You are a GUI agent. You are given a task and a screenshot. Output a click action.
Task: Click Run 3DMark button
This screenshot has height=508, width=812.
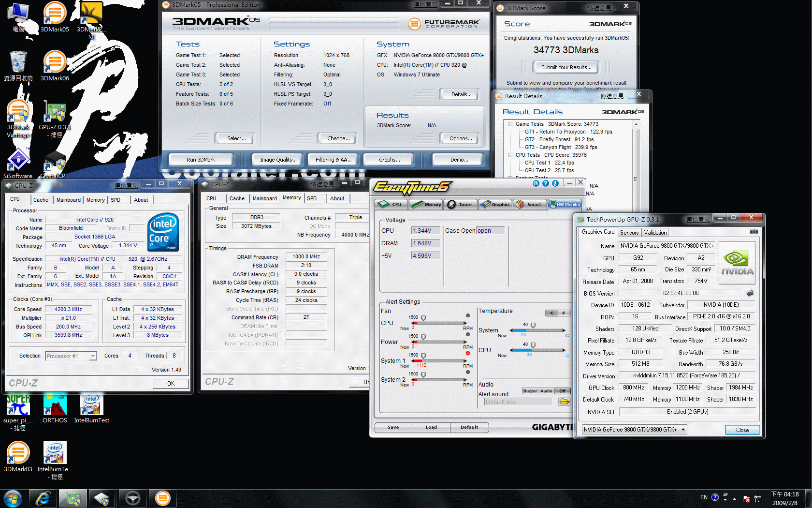pyautogui.click(x=201, y=160)
